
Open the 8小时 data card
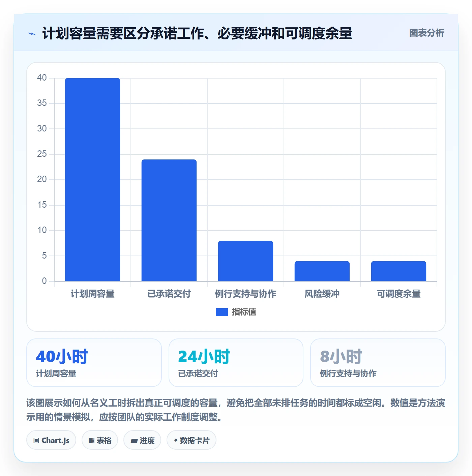378,363
